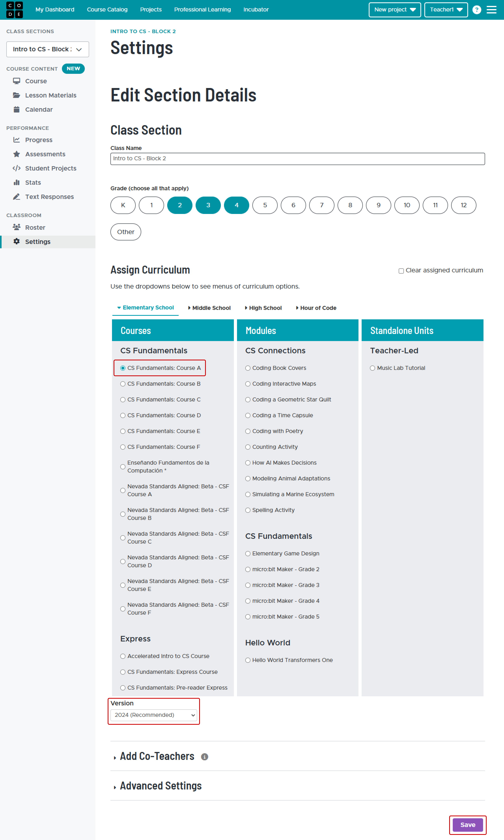
Task: Open the Teacher1 account dropdown
Action: tap(446, 9)
